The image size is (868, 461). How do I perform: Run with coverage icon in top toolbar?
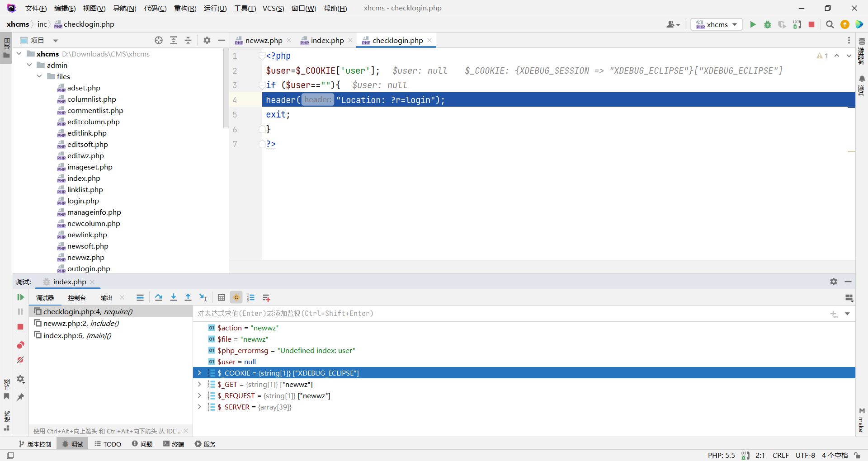point(782,24)
